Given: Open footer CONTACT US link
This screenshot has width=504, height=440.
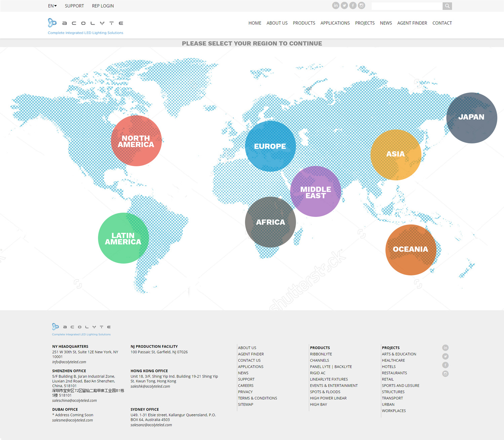Looking at the screenshot, I should pos(249,360).
